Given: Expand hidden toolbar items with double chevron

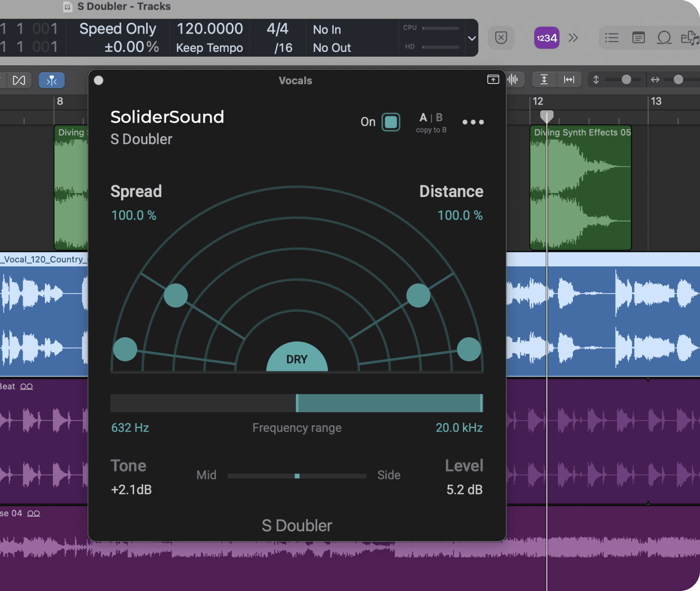Looking at the screenshot, I should (573, 38).
